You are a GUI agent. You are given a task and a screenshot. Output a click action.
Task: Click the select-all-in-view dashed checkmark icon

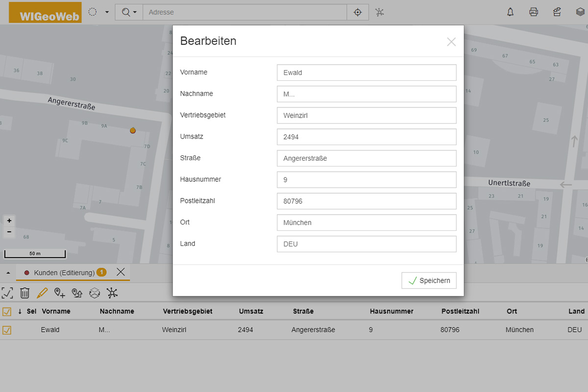coord(7,293)
